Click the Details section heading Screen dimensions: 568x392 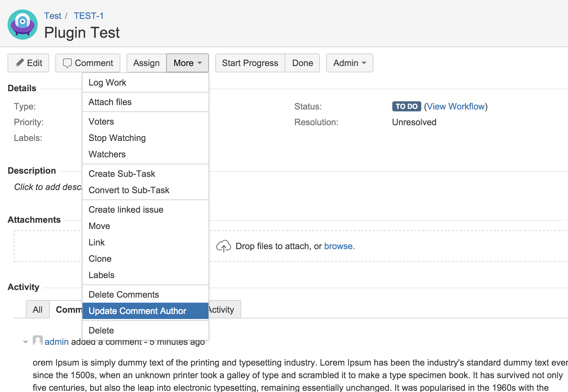[22, 88]
